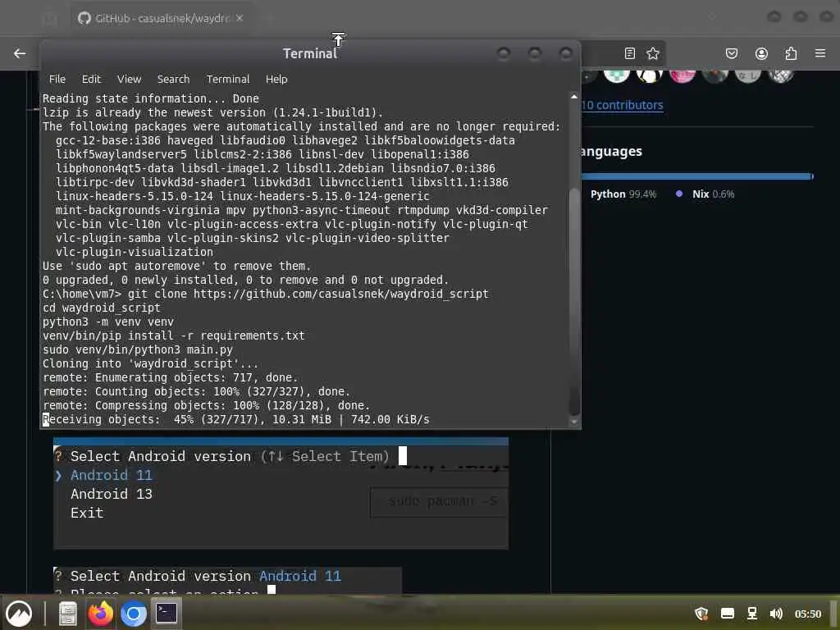Image resolution: width=840 pixels, height=630 pixels.
Task: Close the GitHub casualsnek browser tab
Action: [x=240, y=18]
